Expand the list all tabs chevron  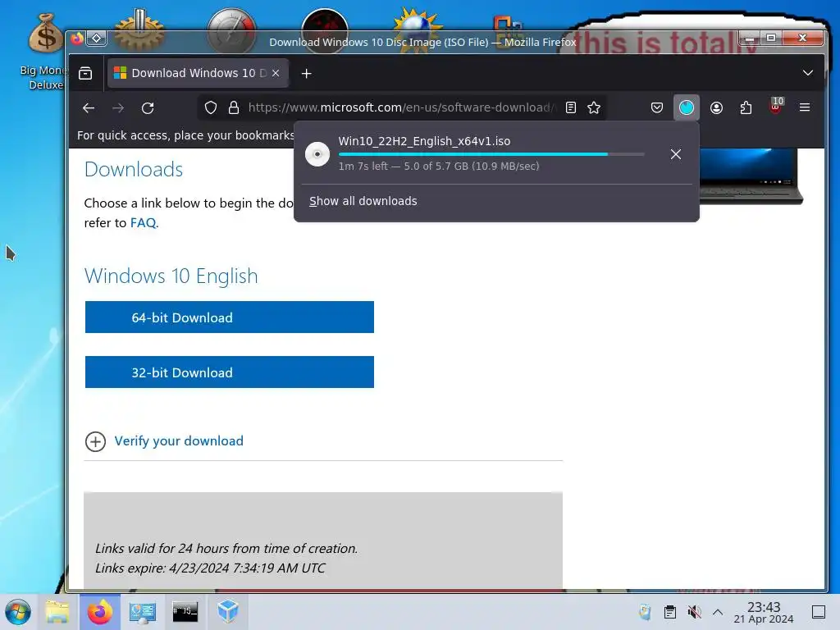click(x=808, y=73)
